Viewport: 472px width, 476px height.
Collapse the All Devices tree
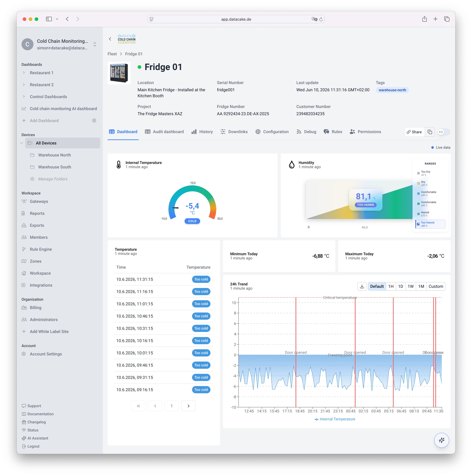tap(22, 143)
